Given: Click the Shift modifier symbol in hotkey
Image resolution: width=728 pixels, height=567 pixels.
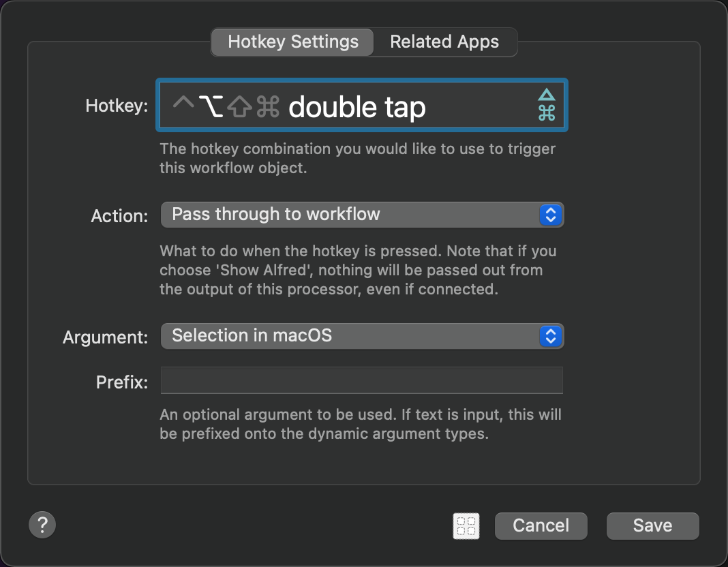Looking at the screenshot, I should click(x=239, y=107).
